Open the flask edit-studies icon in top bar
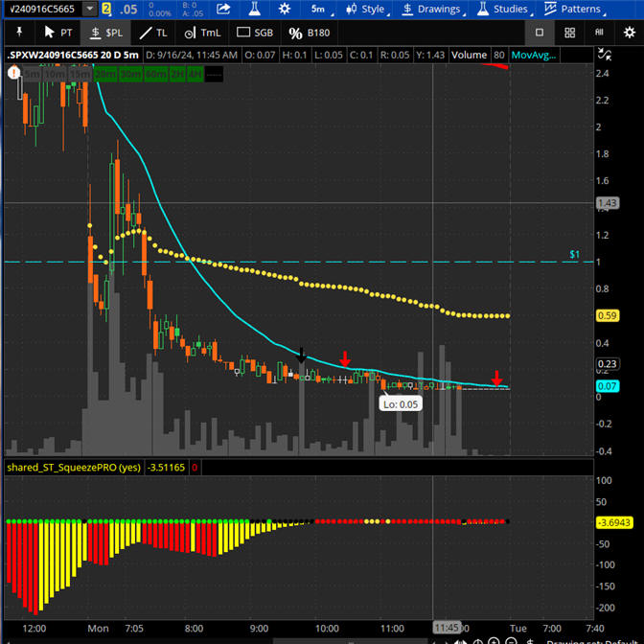This screenshot has width=644, height=644. tap(254, 9)
